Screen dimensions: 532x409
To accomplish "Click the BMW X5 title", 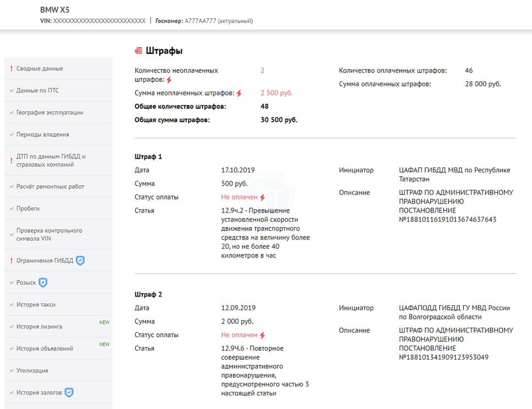I will pos(54,10).
